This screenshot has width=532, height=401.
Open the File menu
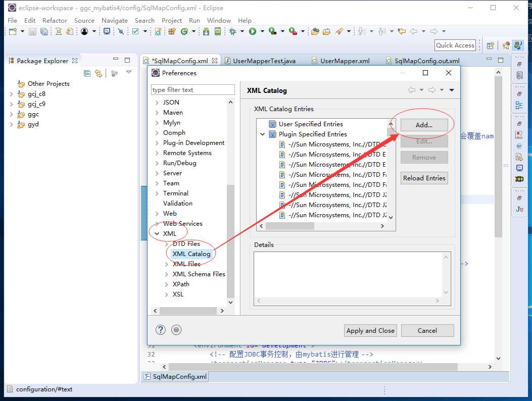click(12, 21)
